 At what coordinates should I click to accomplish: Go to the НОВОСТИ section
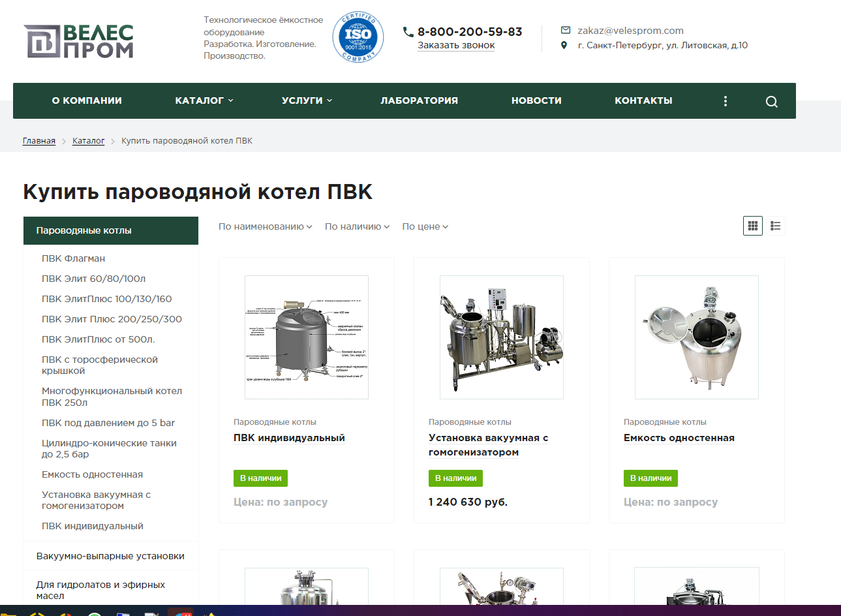click(x=536, y=100)
